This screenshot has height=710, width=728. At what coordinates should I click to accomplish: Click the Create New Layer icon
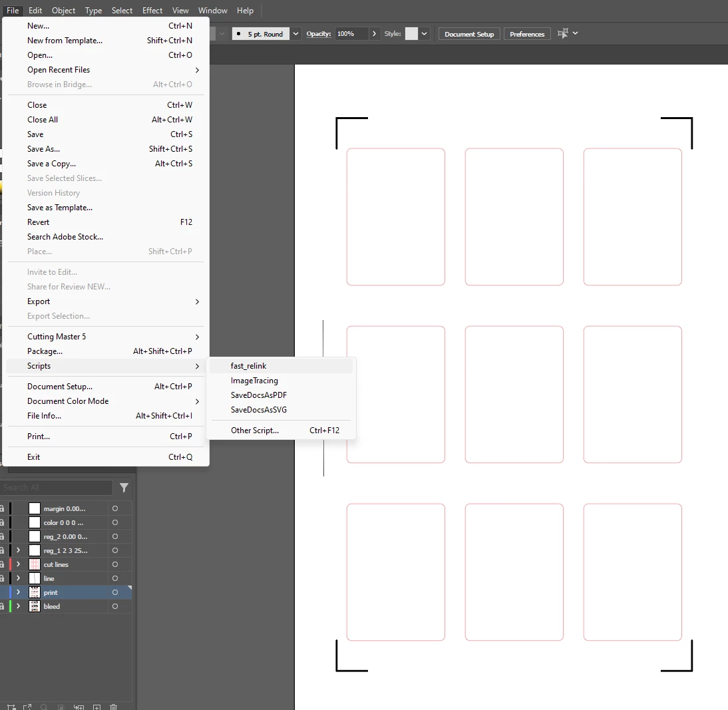(96, 707)
